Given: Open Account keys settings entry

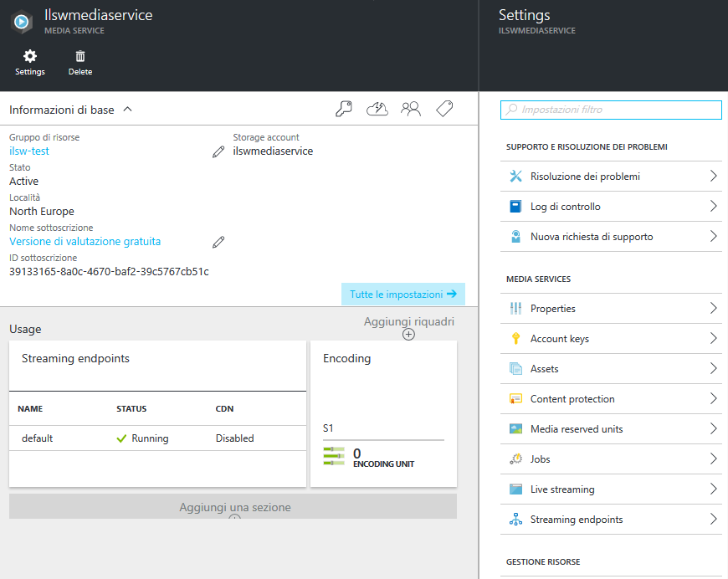Looking at the screenshot, I should pos(611,339).
